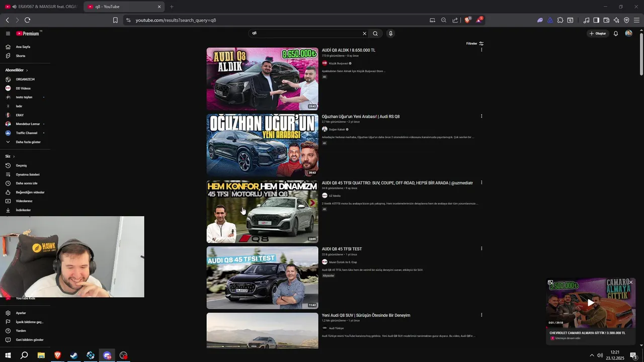The image size is (644, 362).
Task: Go back in browser history
Action: click(x=7, y=20)
